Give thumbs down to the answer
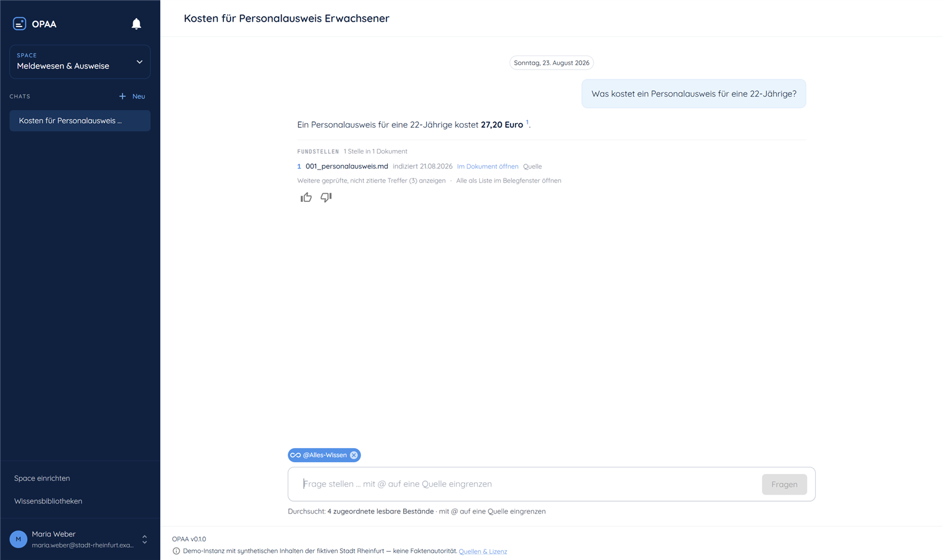The height and width of the screenshot is (560, 943). tap(326, 197)
